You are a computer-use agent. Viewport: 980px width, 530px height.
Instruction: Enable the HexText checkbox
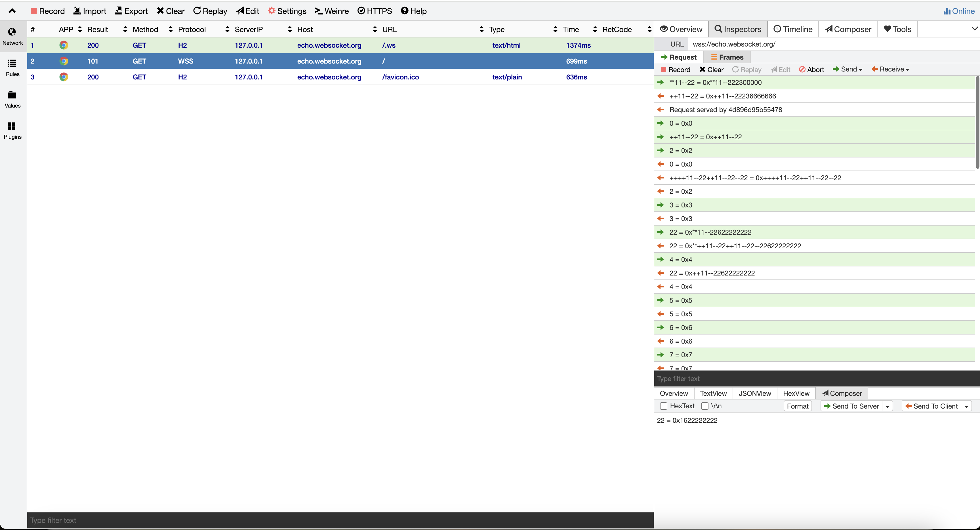click(x=663, y=406)
